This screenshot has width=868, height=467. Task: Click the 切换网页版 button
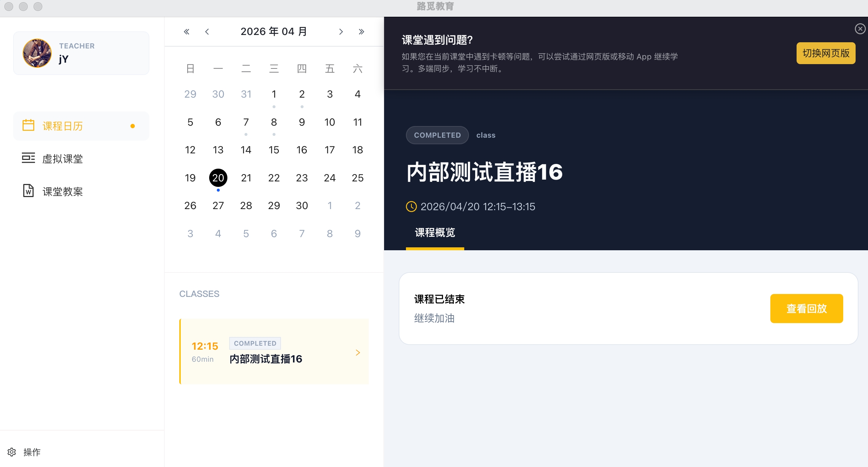coord(826,53)
